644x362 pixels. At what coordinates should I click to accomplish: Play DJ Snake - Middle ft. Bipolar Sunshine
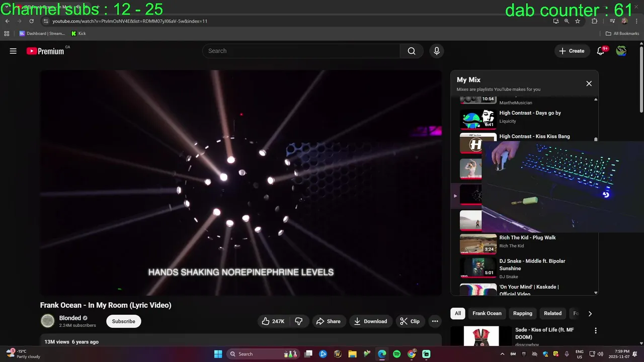pyautogui.click(x=532, y=264)
